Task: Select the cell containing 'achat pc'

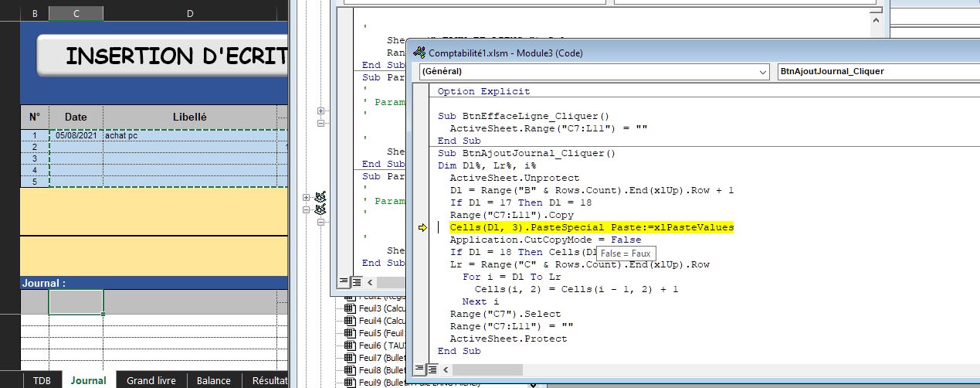Action: 189,135
